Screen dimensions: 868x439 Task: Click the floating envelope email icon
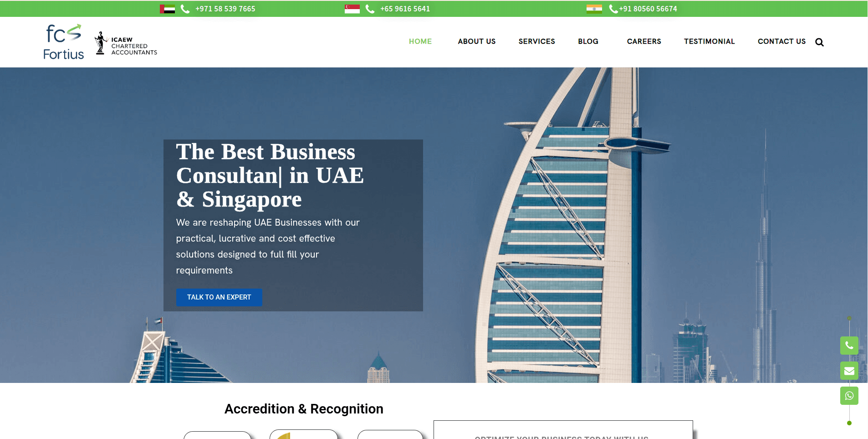click(848, 371)
